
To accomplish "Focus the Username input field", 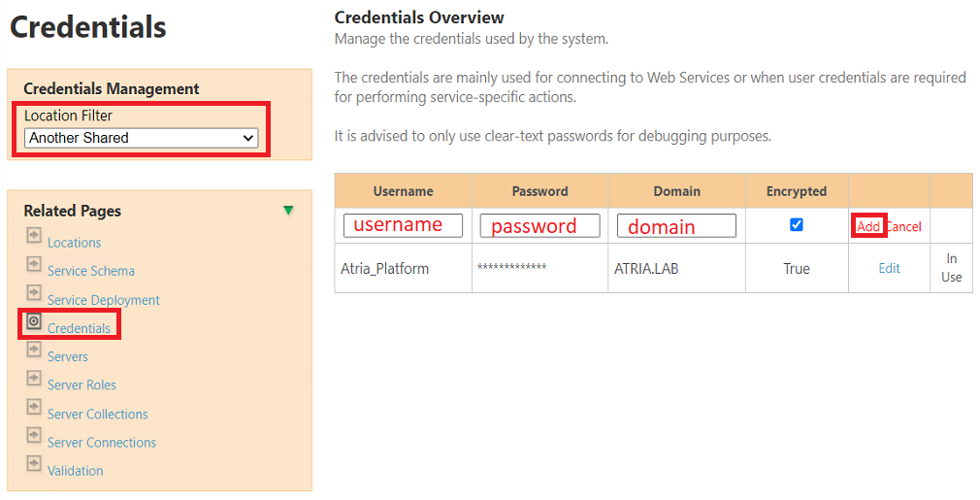I will pyautogui.click(x=403, y=225).
